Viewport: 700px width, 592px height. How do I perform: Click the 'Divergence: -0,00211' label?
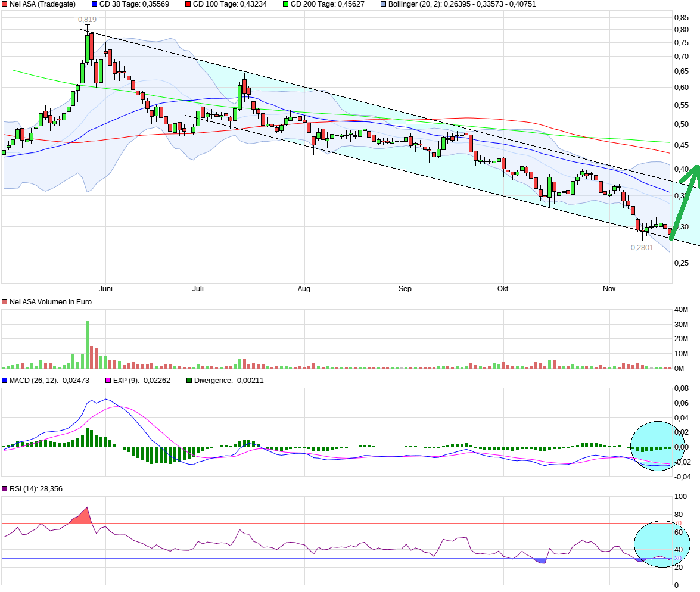[x=229, y=381]
